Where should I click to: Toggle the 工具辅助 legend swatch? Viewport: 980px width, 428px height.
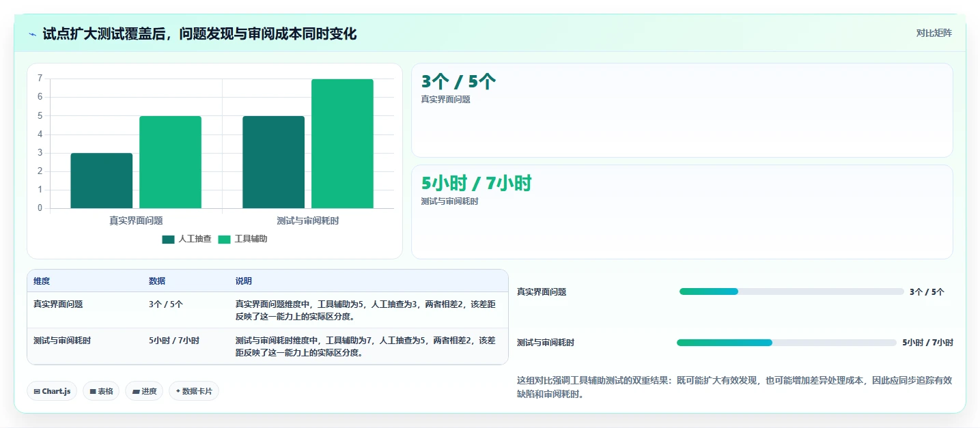[224, 240]
